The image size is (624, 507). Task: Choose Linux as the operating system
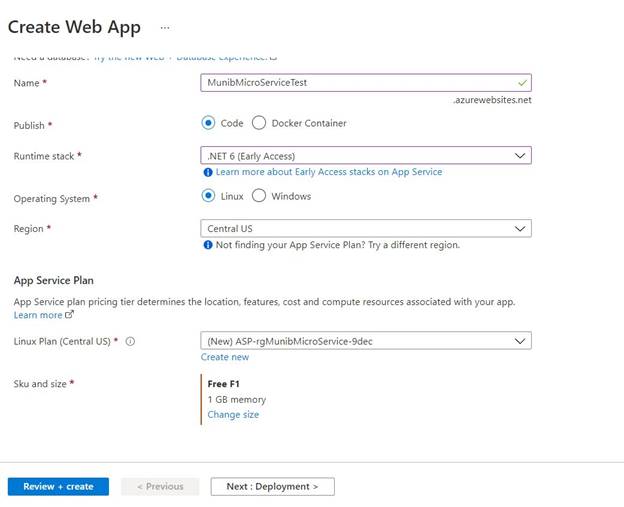(x=208, y=196)
